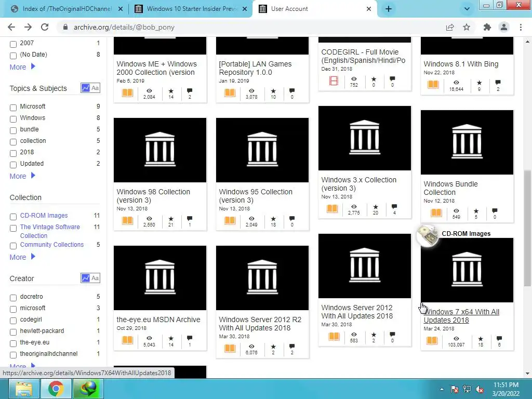Click the tab search chevron icon

tap(467, 9)
